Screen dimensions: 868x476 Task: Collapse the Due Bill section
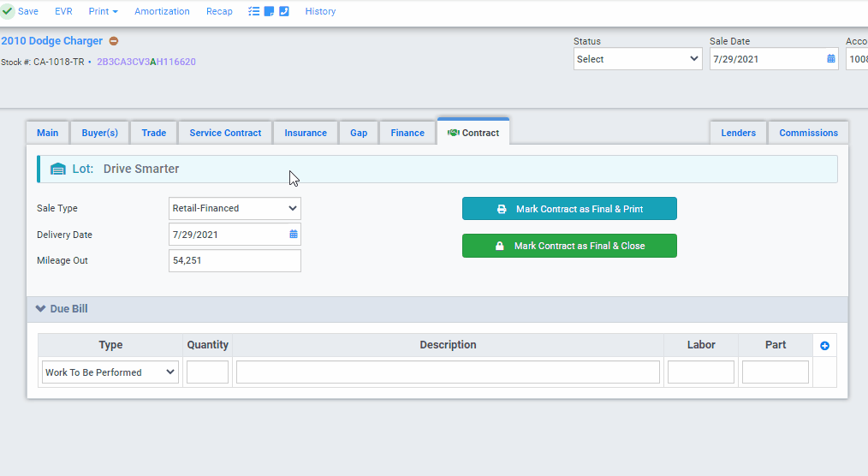[40, 309]
